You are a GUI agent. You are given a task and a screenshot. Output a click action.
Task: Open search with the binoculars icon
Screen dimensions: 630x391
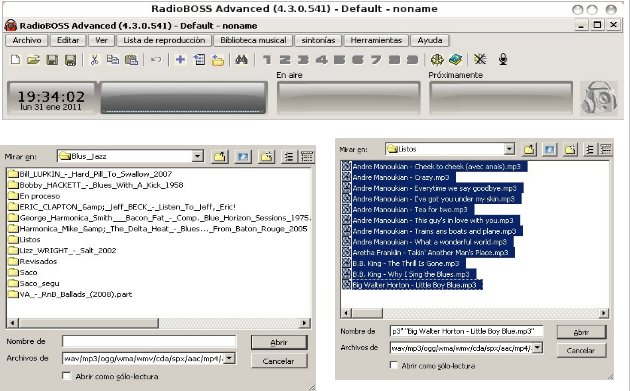(x=241, y=60)
